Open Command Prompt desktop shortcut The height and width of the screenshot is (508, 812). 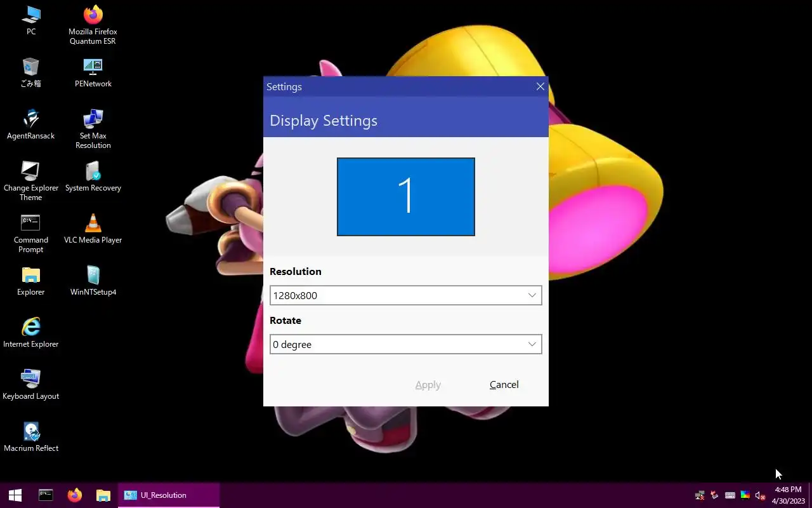coord(30,233)
